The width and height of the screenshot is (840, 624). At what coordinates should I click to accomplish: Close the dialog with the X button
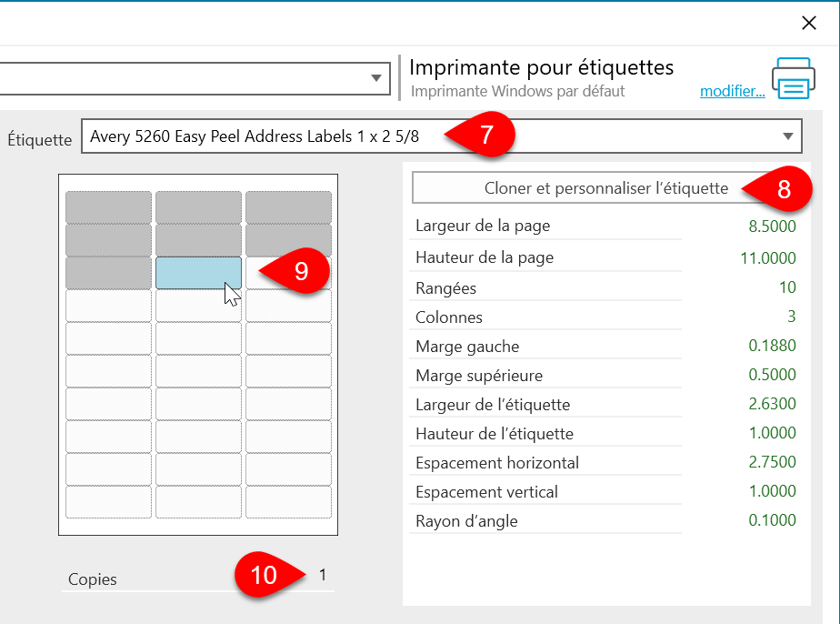click(x=809, y=23)
